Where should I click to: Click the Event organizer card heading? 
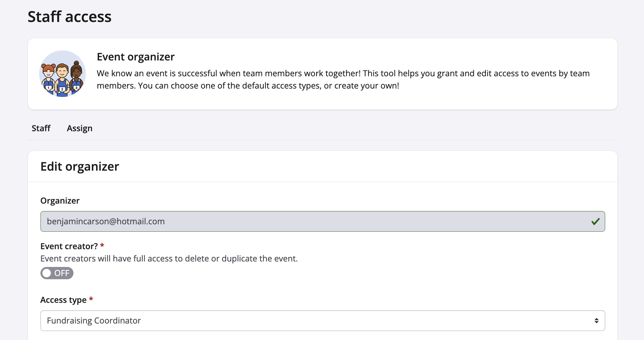(136, 57)
